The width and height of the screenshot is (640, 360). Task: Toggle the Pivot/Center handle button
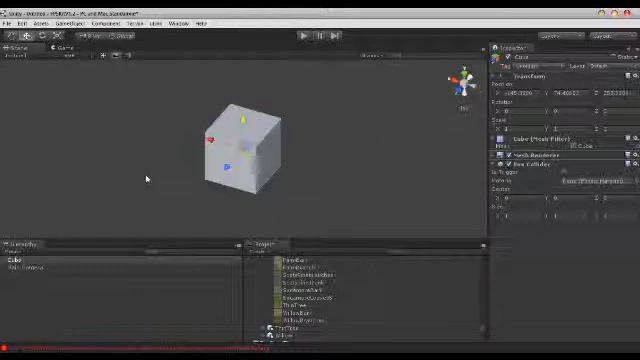click(x=91, y=36)
